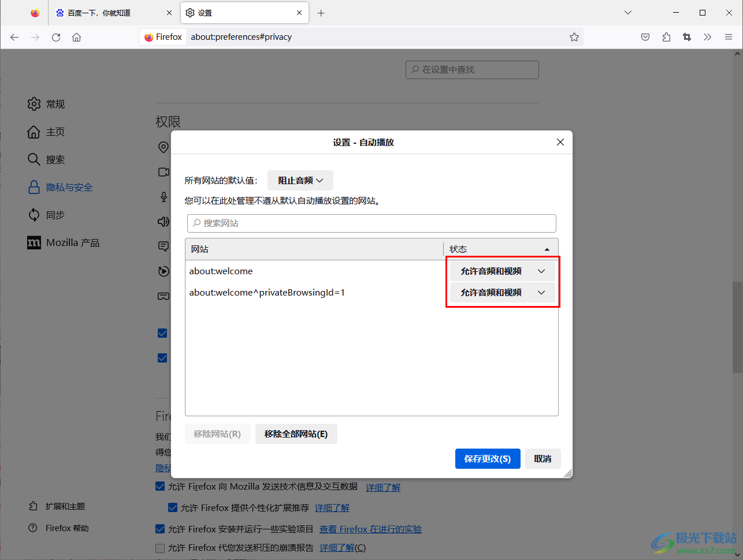Reload the current page

[56, 37]
